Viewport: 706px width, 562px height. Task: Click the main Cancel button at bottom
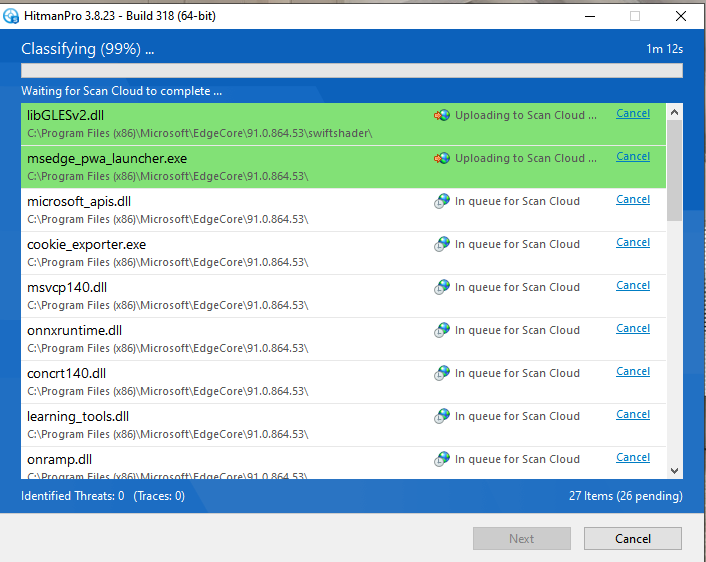click(x=633, y=539)
